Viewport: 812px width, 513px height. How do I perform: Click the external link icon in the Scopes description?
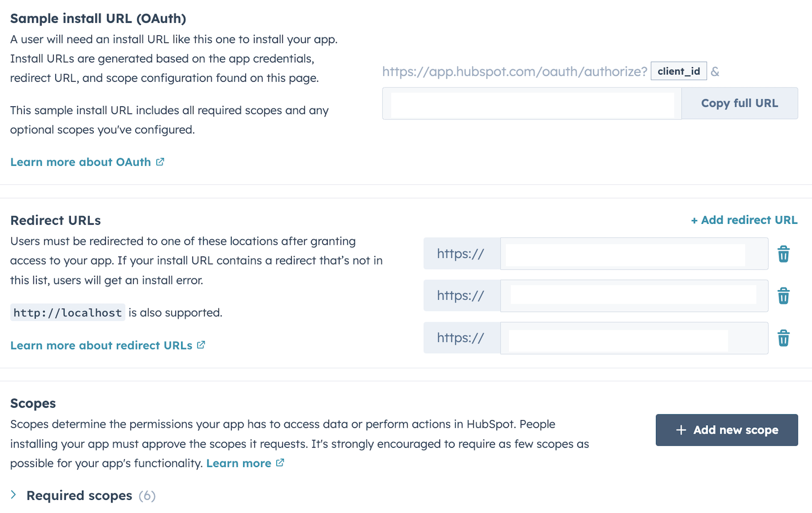click(280, 463)
